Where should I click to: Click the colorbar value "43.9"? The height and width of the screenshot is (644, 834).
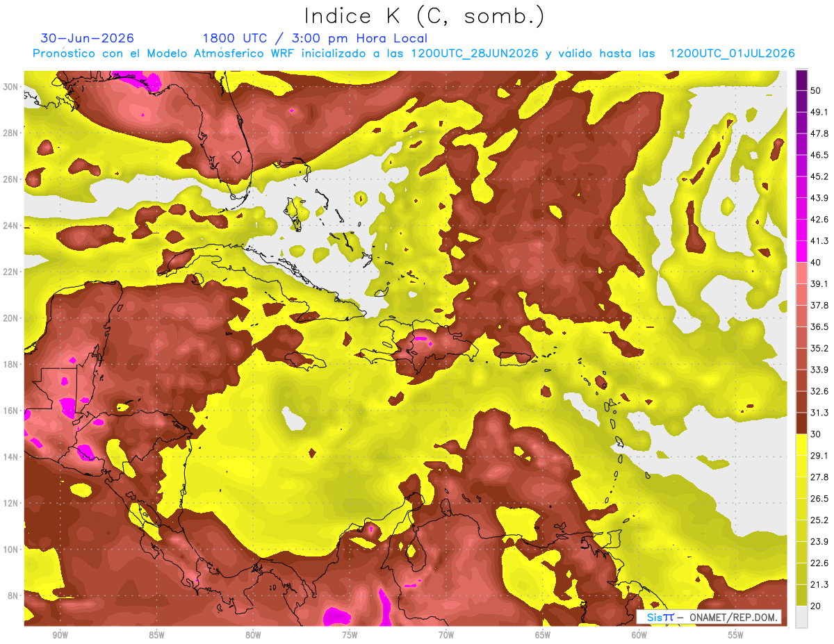click(x=820, y=198)
